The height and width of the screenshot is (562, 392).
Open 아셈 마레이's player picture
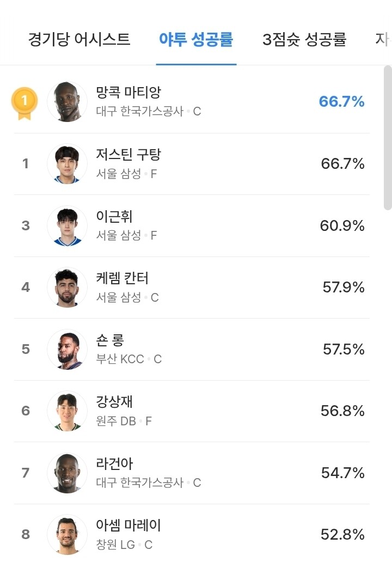[x=67, y=534]
